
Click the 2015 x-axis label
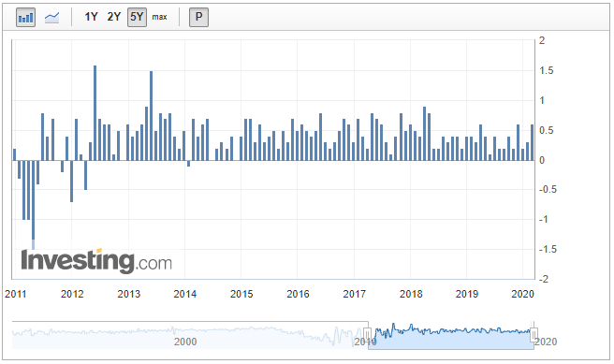[x=241, y=294]
